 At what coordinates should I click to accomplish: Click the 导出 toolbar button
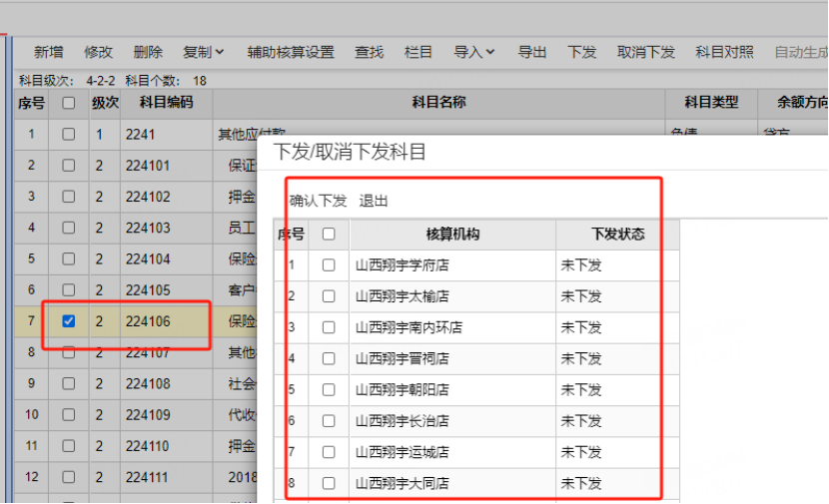pos(531,52)
